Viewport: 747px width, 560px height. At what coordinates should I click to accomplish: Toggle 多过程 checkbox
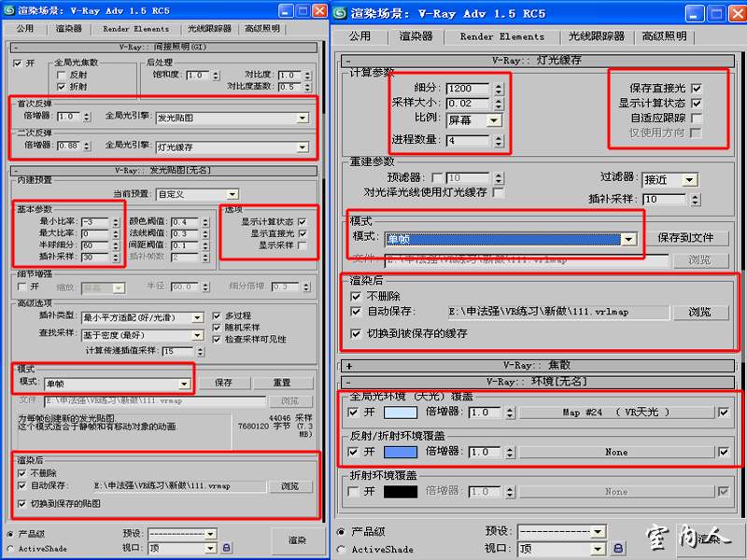tap(217, 315)
